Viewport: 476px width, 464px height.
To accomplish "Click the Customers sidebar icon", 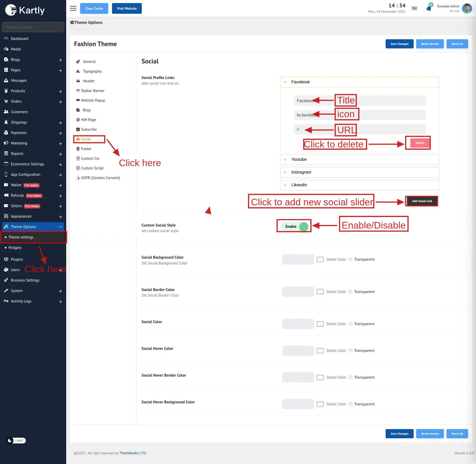I will coord(6,112).
